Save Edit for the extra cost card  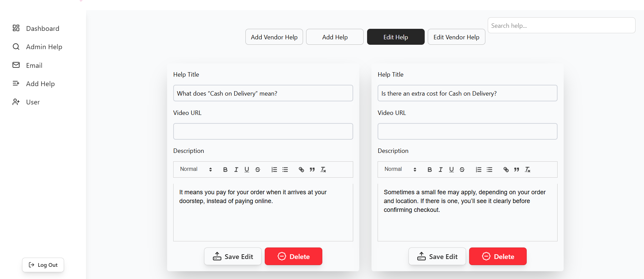pyautogui.click(x=437, y=256)
